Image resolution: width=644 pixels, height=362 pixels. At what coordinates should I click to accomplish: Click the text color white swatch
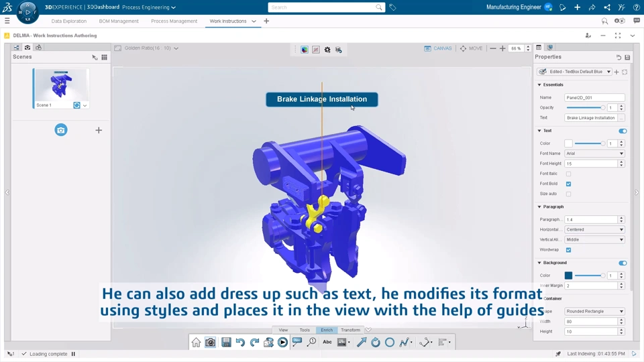pyautogui.click(x=568, y=143)
